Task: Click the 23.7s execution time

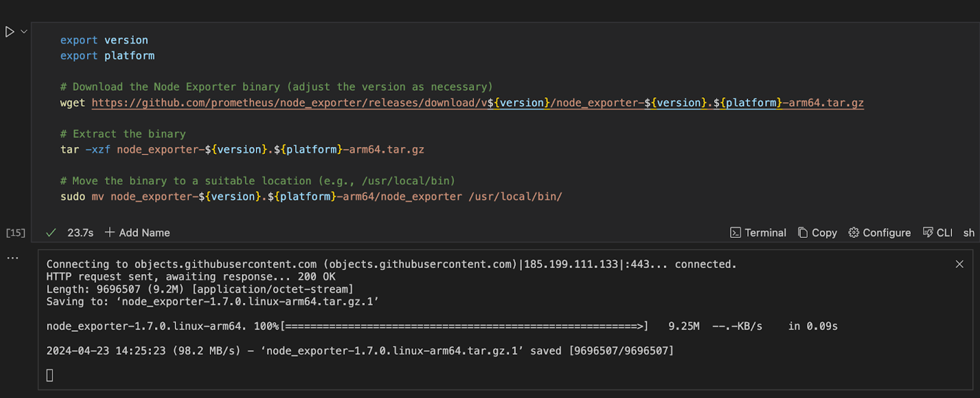Action: click(80, 232)
